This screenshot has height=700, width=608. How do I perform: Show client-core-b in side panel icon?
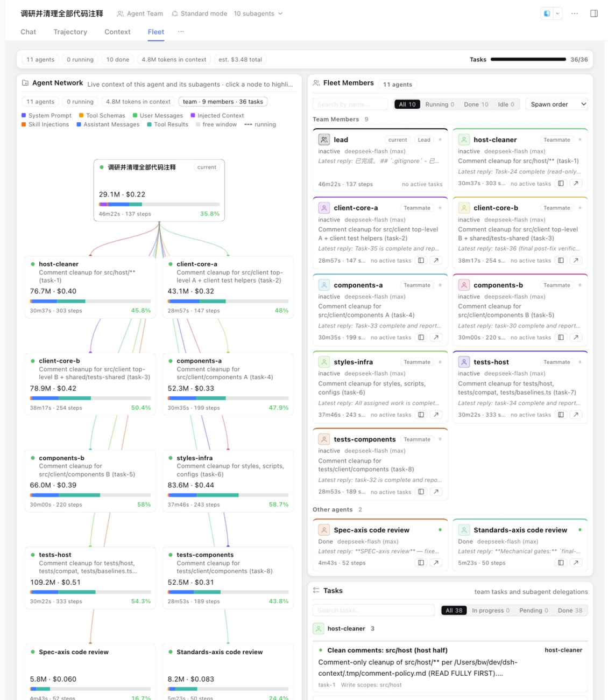(561, 261)
